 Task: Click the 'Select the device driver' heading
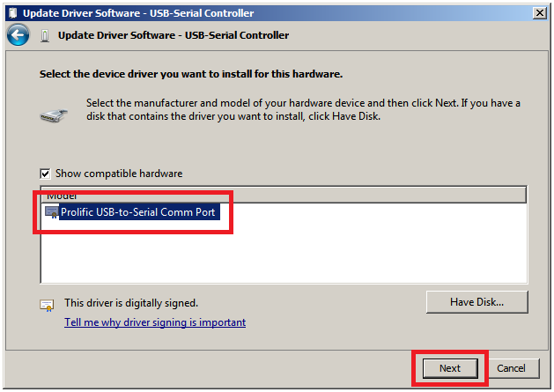pos(191,74)
